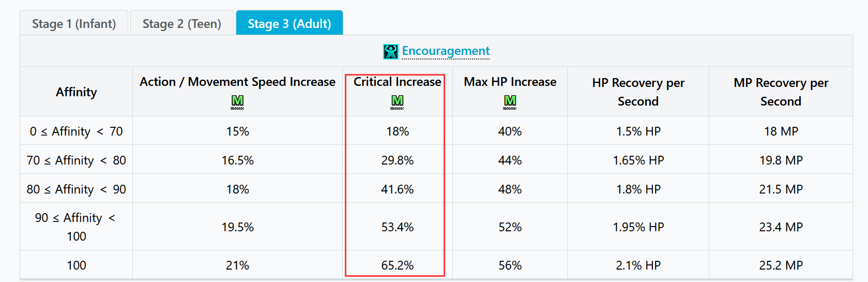The image size is (868, 282).
Task: Select the 25.2 MP cell
Action: pos(781,265)
